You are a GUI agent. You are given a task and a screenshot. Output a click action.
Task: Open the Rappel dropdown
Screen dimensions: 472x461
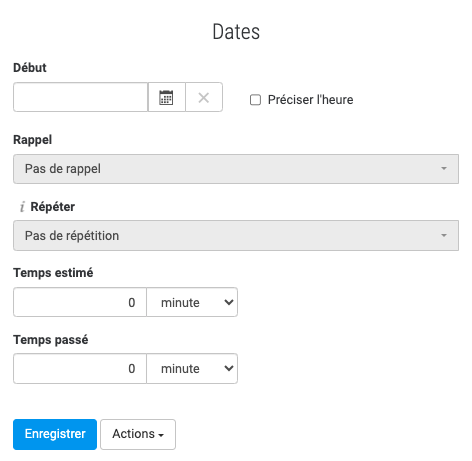point(236,169)
